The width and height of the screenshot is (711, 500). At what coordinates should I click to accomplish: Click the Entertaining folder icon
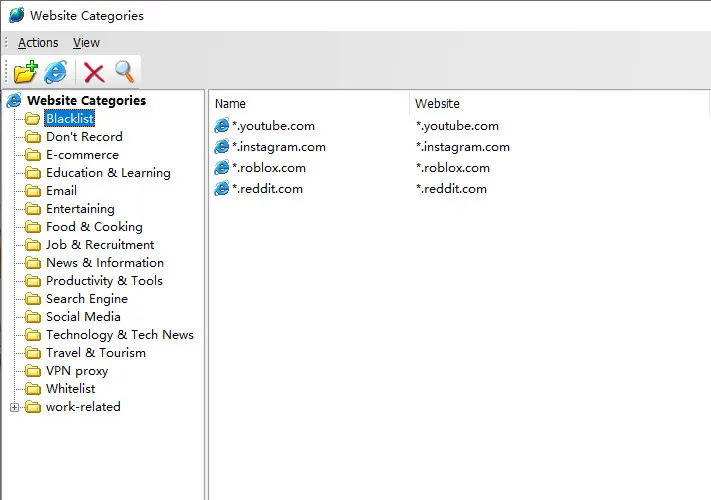pyautogui.click(x=33, y=209)
